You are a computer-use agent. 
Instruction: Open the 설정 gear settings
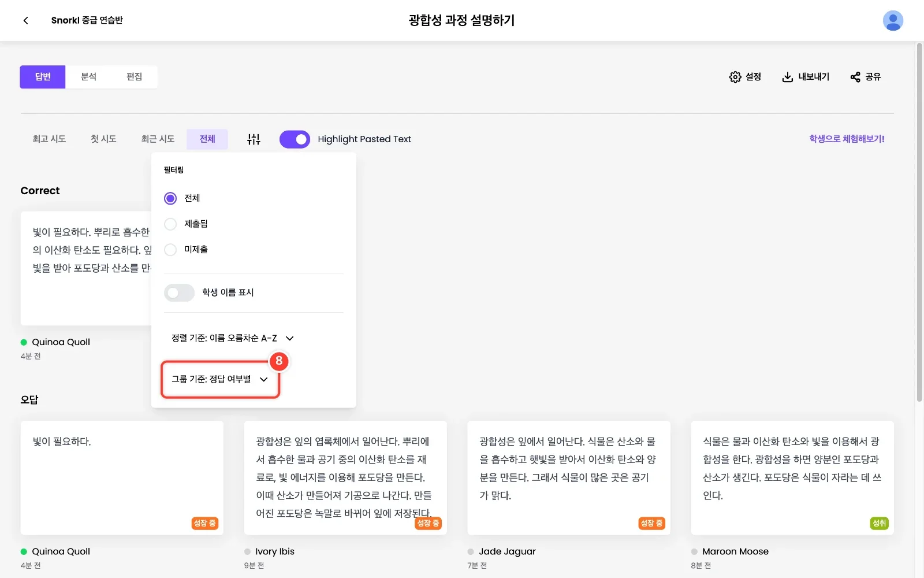pos(745,77)
